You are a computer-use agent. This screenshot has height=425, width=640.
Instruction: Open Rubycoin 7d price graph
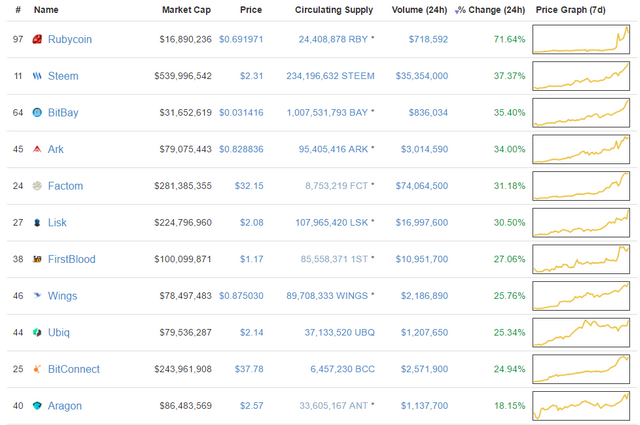pyautogui.click(x=581, y=39)
